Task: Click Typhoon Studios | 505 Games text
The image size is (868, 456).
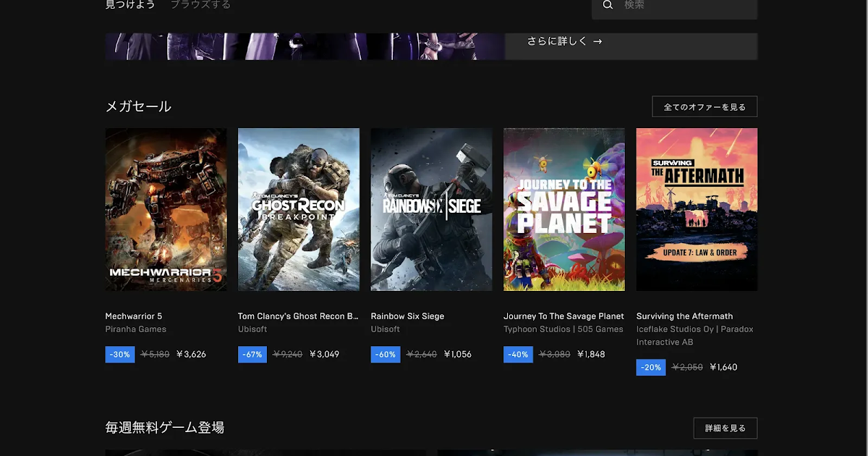Action: point(563,329)
